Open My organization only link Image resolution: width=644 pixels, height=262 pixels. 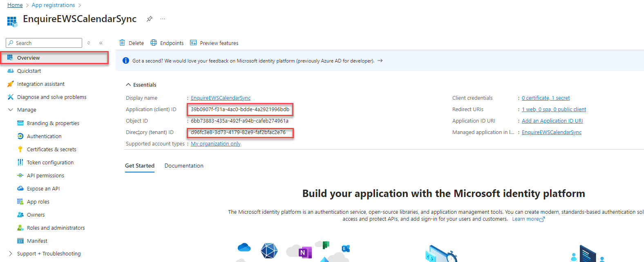coord(216,143)
